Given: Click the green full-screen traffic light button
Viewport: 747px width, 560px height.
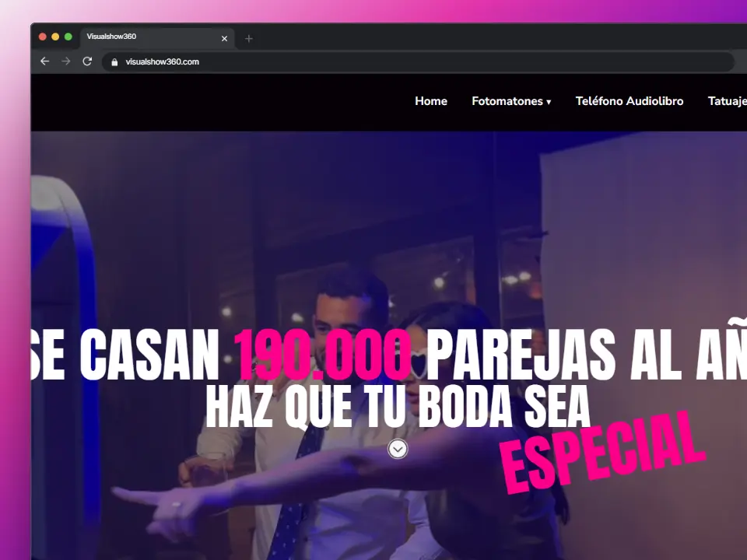Looking at the screenshot, I should (68, 36).
